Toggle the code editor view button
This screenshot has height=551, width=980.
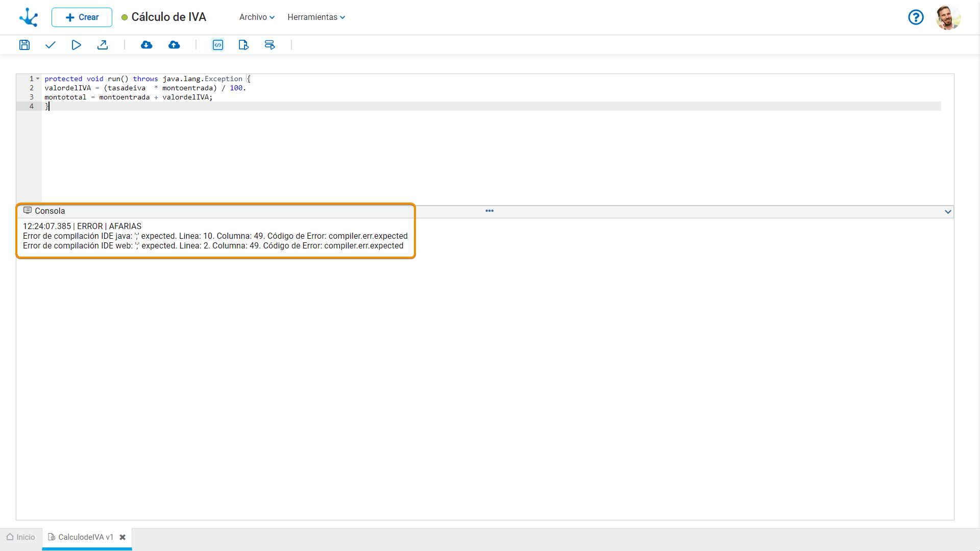click(218, 45)
